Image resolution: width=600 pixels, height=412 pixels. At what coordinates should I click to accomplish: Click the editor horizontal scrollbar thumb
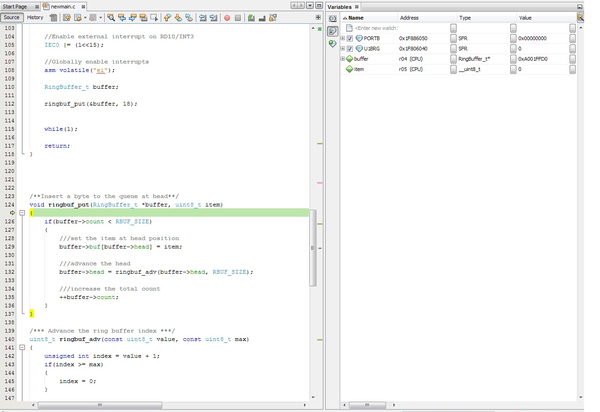[100, 405]
